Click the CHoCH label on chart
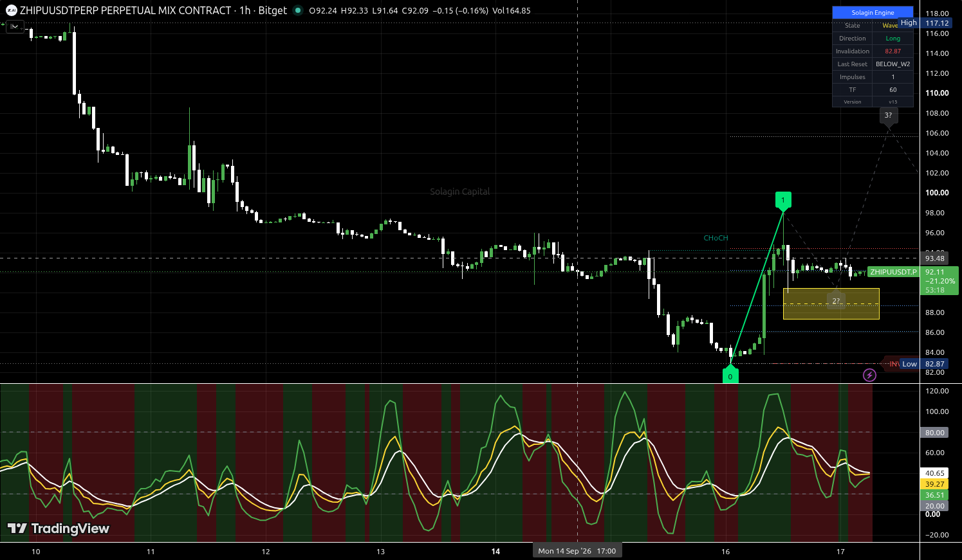Image resolution: width=962 pixels, height=560 pixels. click(x=716, y=238)
